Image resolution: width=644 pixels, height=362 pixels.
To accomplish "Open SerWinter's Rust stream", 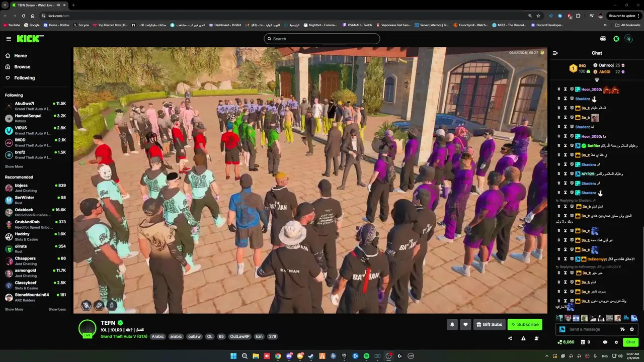I will (35, 200).
